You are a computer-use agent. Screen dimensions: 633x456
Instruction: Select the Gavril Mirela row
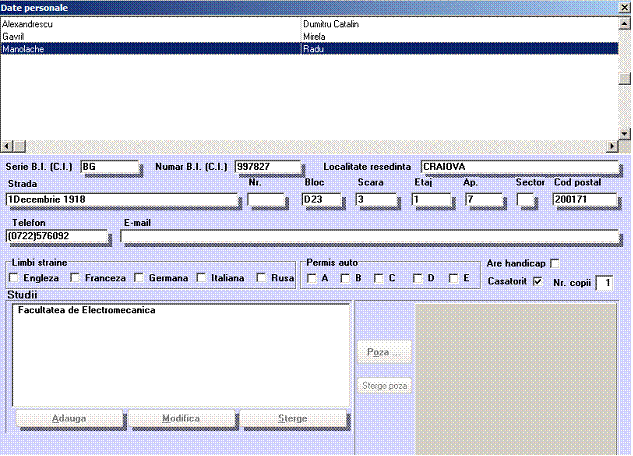click(150, 35)
